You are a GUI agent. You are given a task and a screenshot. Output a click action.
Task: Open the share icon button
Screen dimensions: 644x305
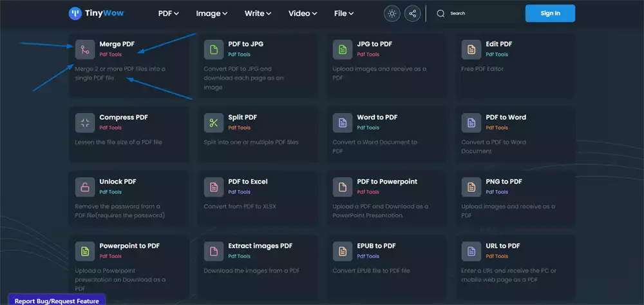click(x=412, y=14)
